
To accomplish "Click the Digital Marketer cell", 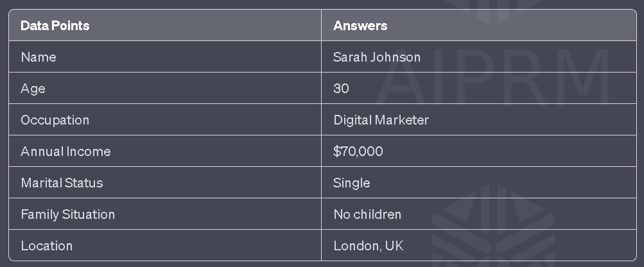I will point(381,120).
